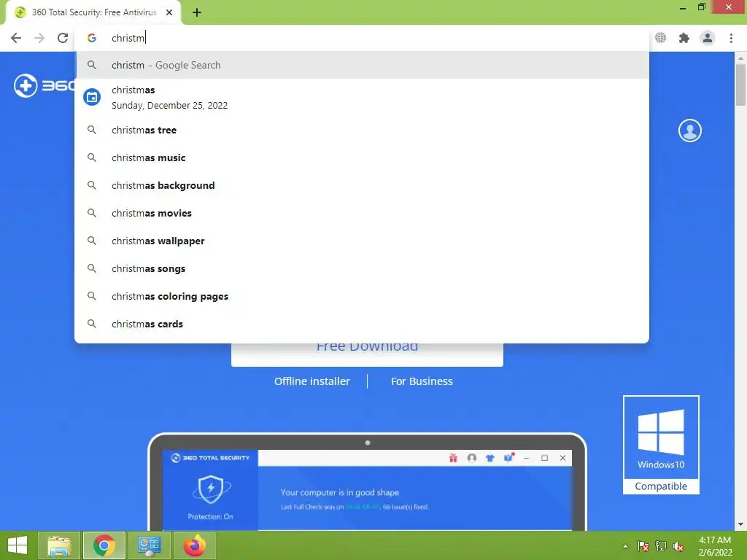This screenshot has height=560, width=747.
Task: Go back with the browser back arrow
Action: 16,38
